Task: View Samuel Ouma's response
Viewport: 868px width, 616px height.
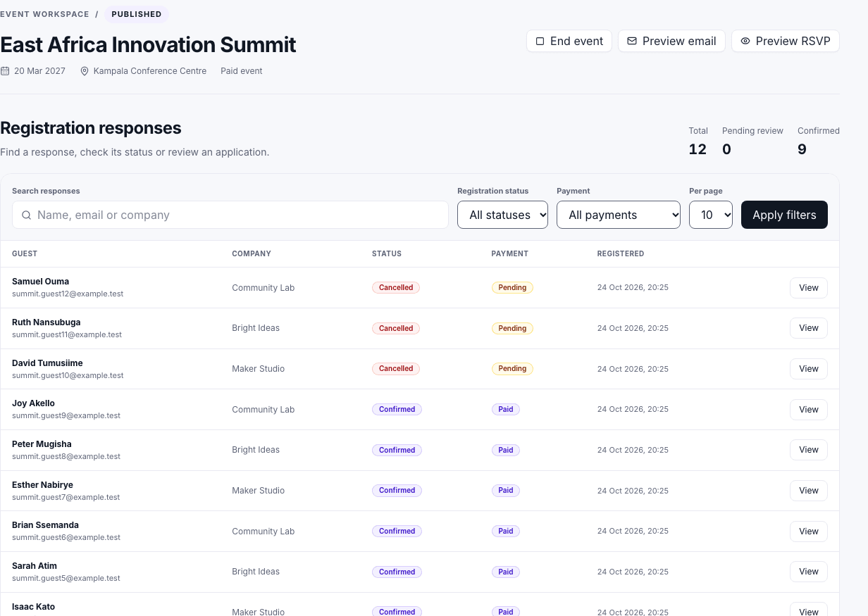Action: point(809,287)
